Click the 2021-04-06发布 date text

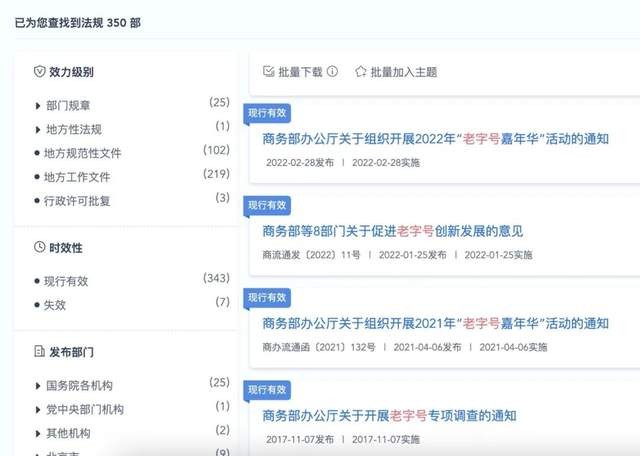(x=427, y=347)
